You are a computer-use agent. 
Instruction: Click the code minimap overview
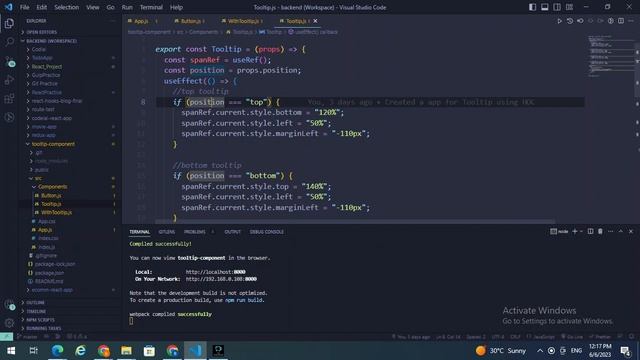pos(611,55)
